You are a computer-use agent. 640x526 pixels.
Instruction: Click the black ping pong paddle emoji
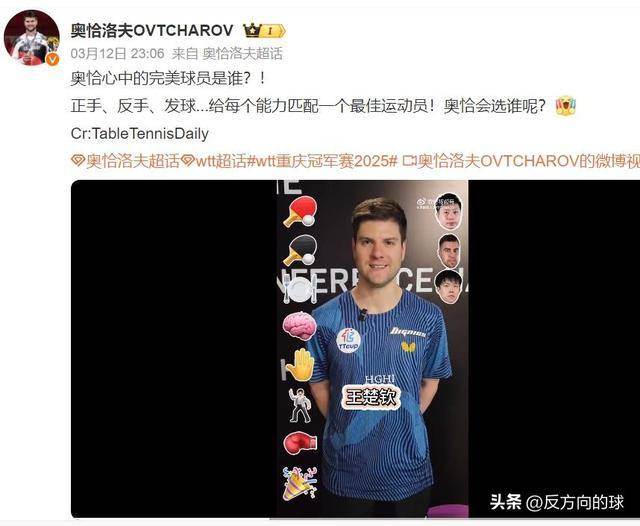coord(300,249)
